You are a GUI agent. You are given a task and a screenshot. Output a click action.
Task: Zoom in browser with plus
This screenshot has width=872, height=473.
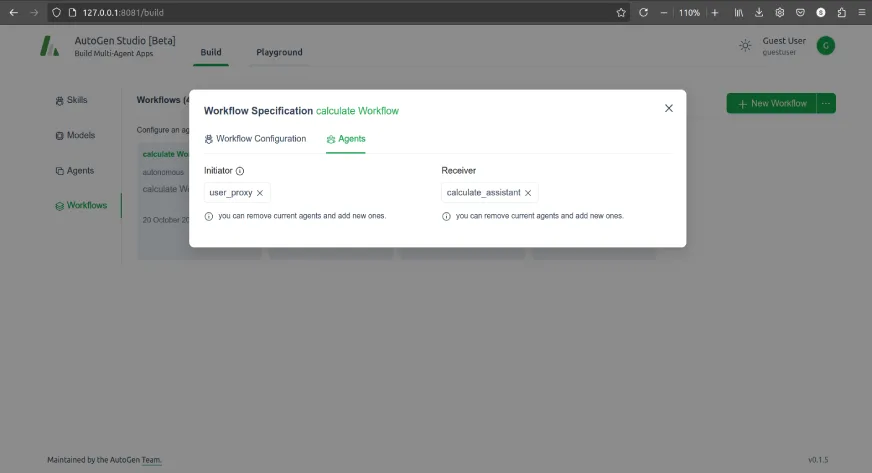point(715,12)
